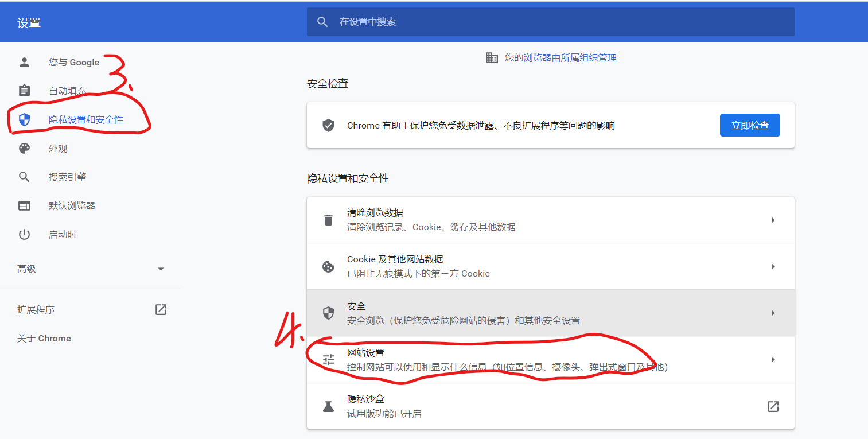Click the checkmark shield icon in 安全检查
This screenshot has width=868, height=439.
(x=328, y=125)
